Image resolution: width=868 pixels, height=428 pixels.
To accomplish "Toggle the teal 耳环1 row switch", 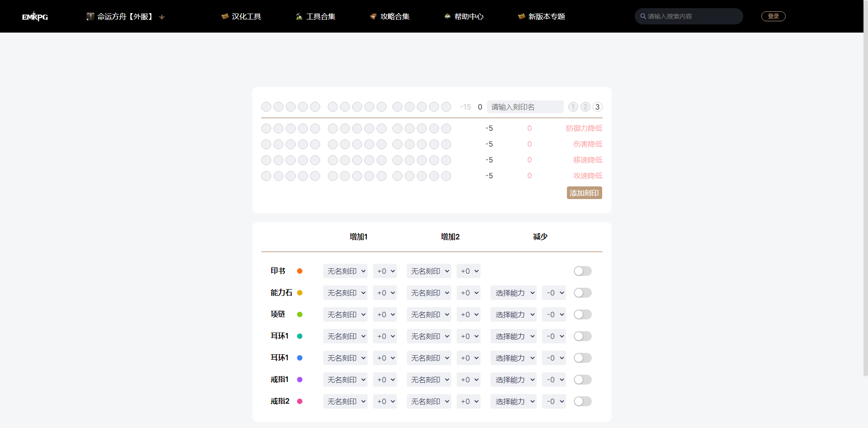I will [x=583, y=336].
